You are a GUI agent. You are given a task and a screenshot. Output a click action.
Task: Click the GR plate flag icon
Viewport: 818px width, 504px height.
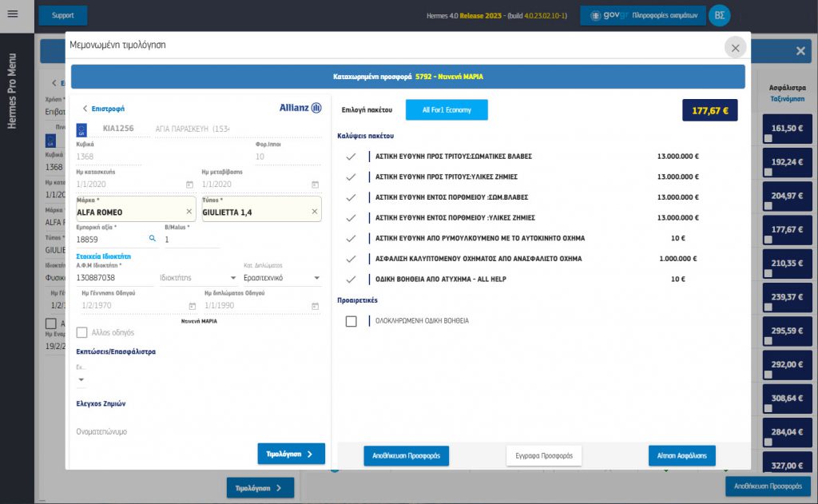click(x=81, y=129)
